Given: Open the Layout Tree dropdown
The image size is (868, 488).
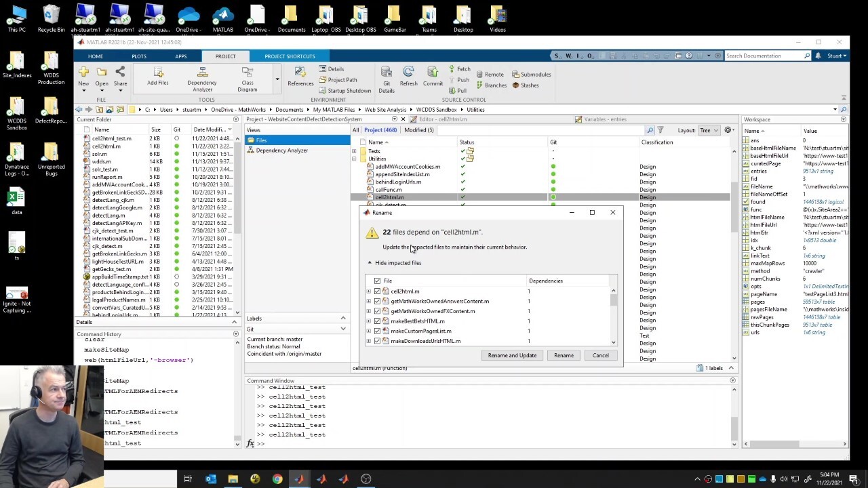Looking at the screenshot, I should click(709, 130).
